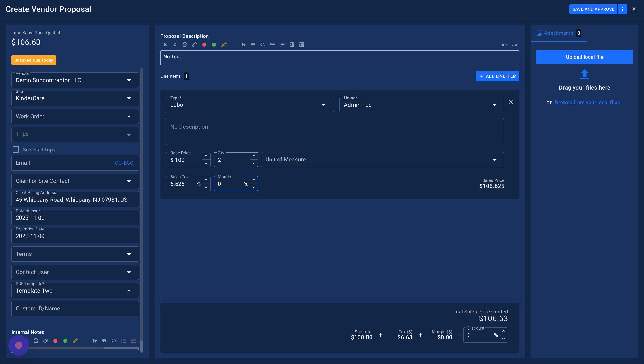Insert link in Proposal Description toolbar
Viewport: 644px width, 364px height.
[194, 44]
